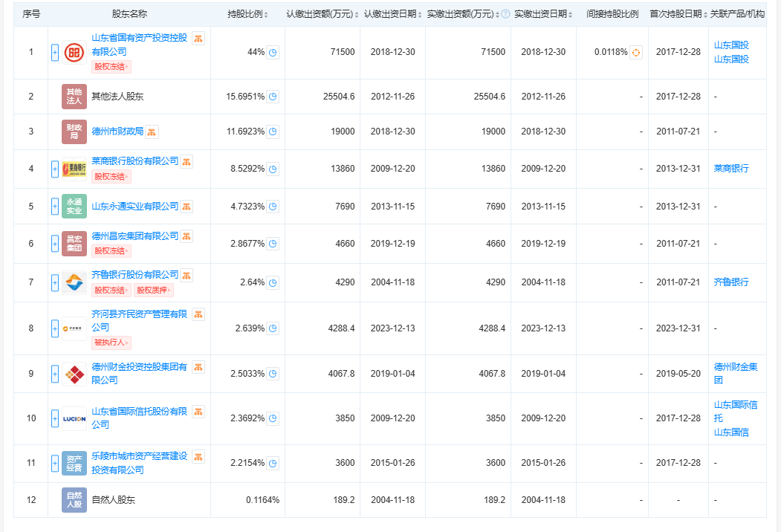This screenshot has height=532, width=781.
Task: Expand row 11 乐陵市城市资产经营 details
Action: click(55, 463)
